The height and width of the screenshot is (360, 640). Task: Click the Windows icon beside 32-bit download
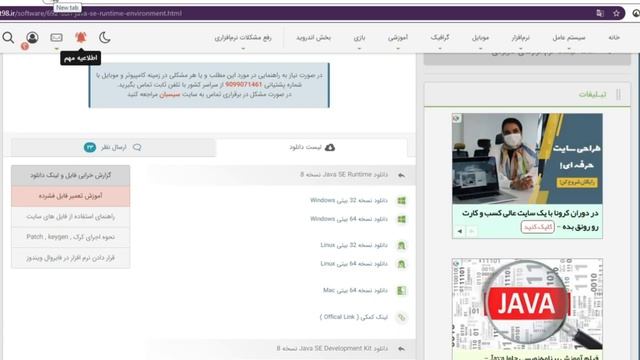click(x=402, y=200)
